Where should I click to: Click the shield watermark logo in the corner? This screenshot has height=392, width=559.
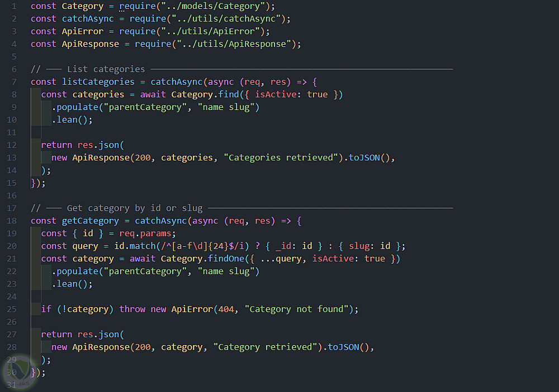pyautogui.click(x=20, y=372)
